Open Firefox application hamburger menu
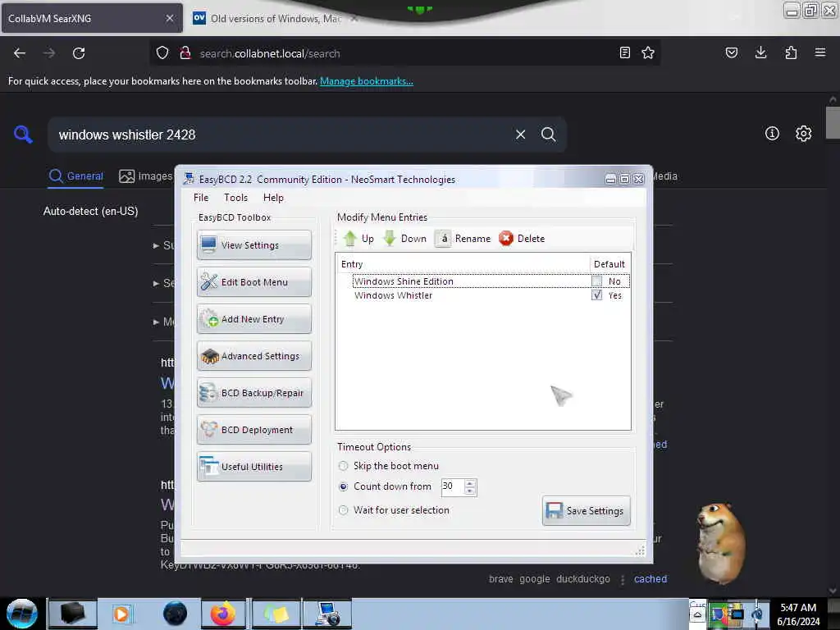The width and height of the screenshot is (840, 630). [820, 52]
